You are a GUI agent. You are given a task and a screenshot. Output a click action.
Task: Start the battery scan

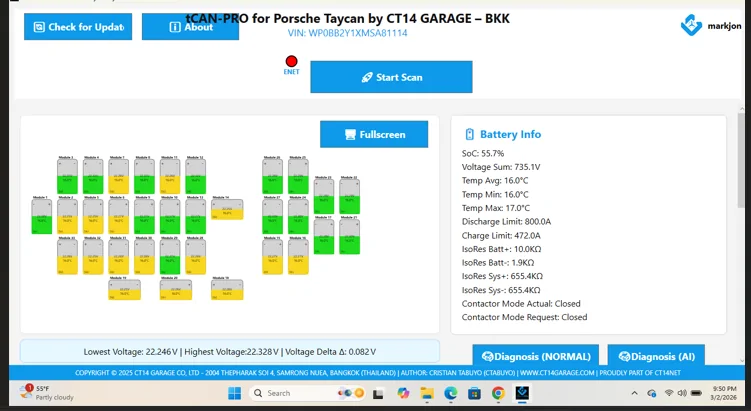[391, 77]
